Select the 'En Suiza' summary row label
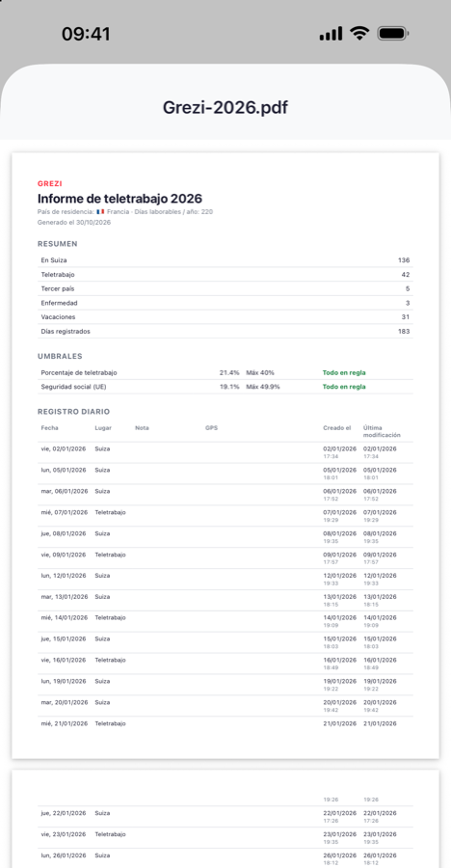The width and height of the screenshot is (451, 868). click(x=54, y=260)
